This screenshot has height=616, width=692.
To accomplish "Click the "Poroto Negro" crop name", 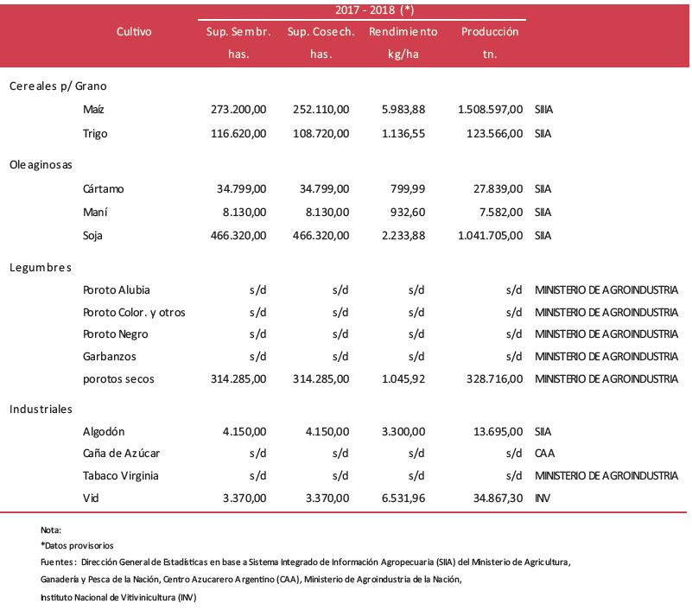I will click(x=115, y=334).
